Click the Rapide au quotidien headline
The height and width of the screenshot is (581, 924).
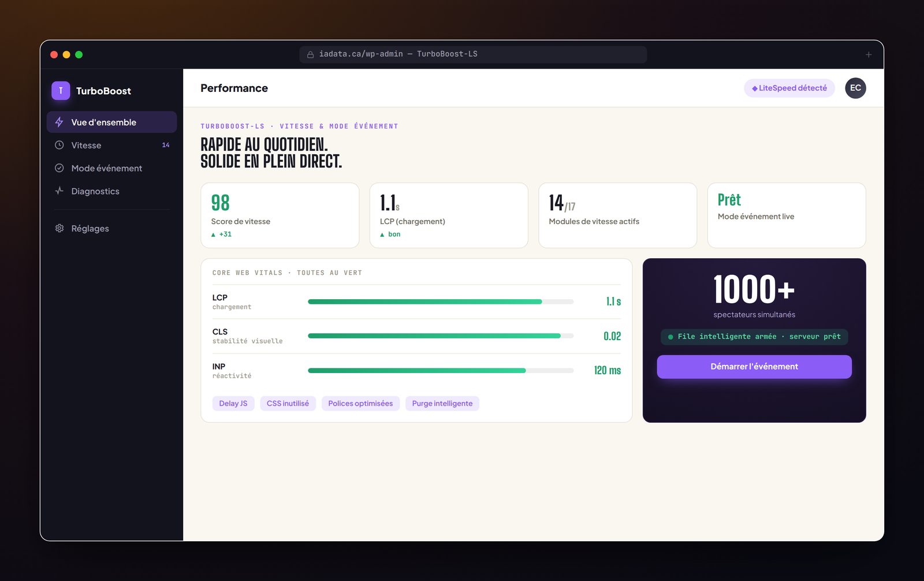[271, 153]
